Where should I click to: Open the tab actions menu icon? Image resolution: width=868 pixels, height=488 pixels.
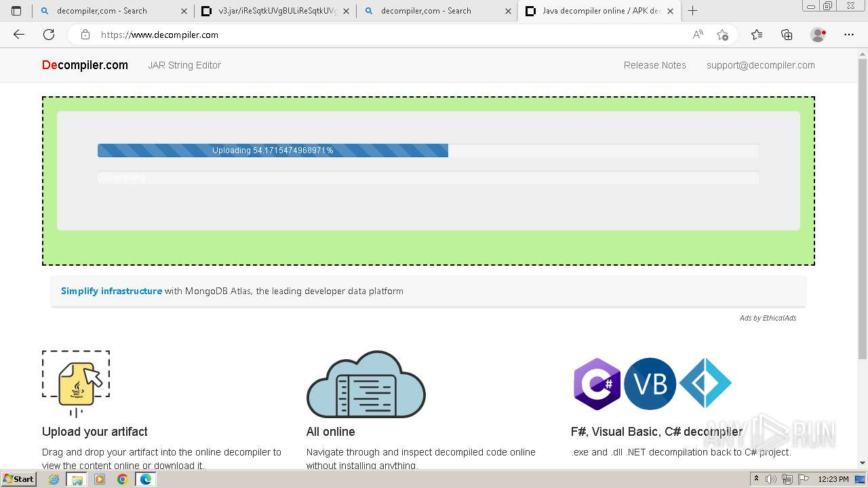[x=16, y=11]
